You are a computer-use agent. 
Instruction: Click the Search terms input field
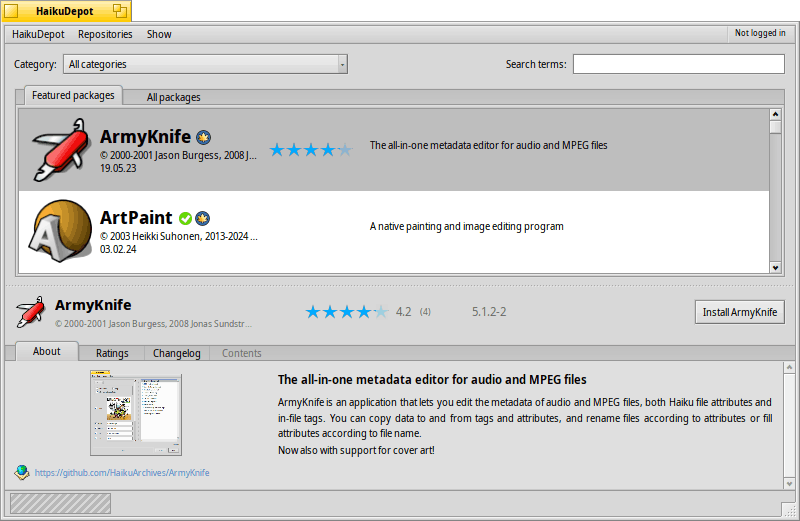click(679, 64)
